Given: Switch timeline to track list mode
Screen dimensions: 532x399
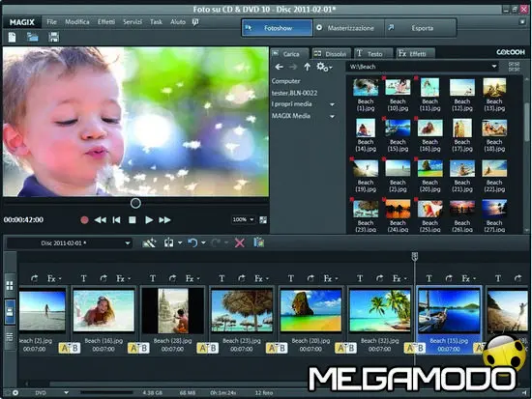Looking at the screenshot, I should click(10, 337).
